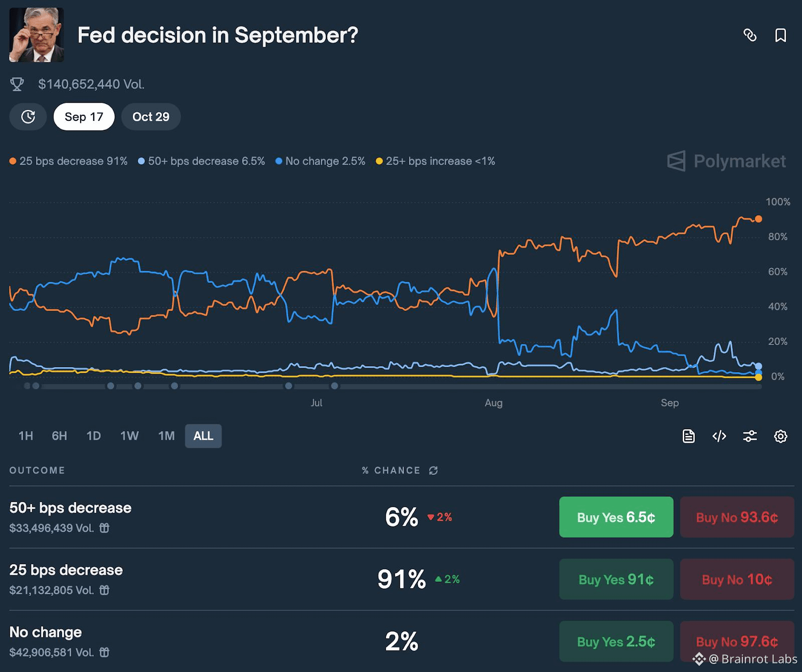
Task: Open the document notes icon below chart
Action: click(x=689, y=436)
